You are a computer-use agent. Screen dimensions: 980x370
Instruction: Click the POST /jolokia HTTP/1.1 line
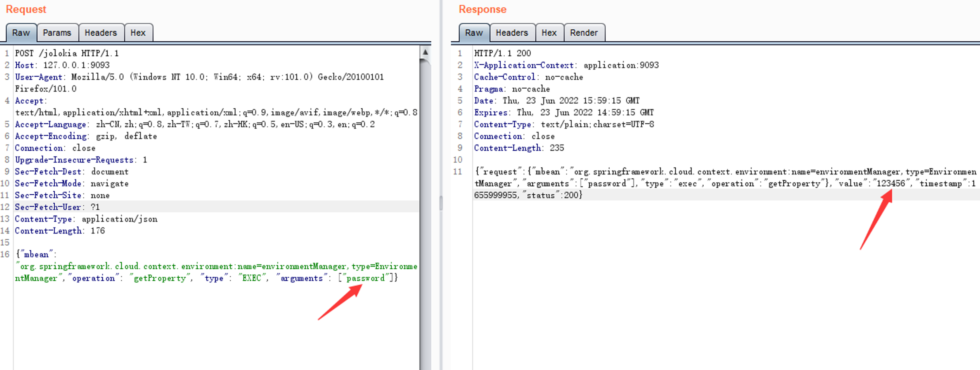pos(67,53)
